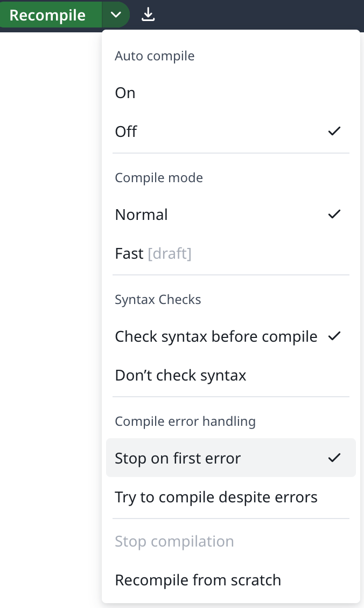Click the green Recompile label text
Screen dimensions: 364x608
tap(51, 15)
